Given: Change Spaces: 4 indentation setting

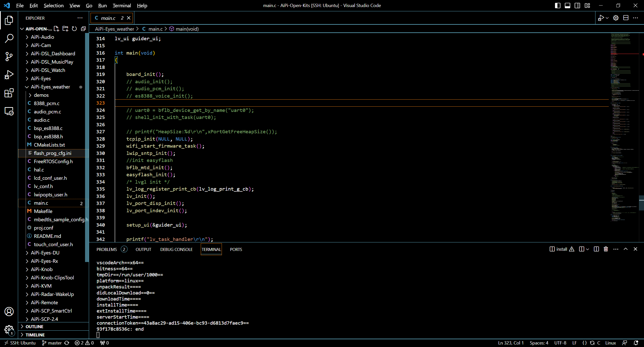Looking at the screenshot, I should point(539,343).
